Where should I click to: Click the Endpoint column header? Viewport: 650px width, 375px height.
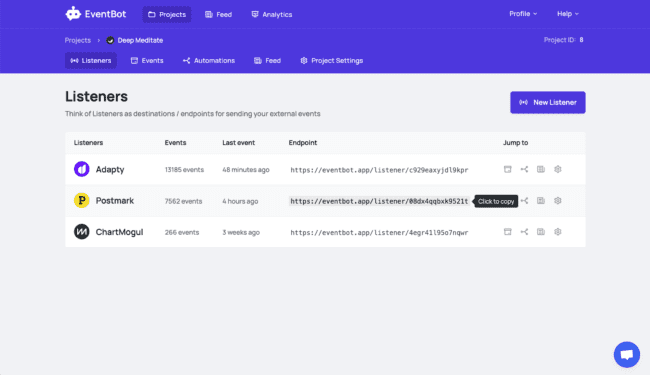click(303, 143)
